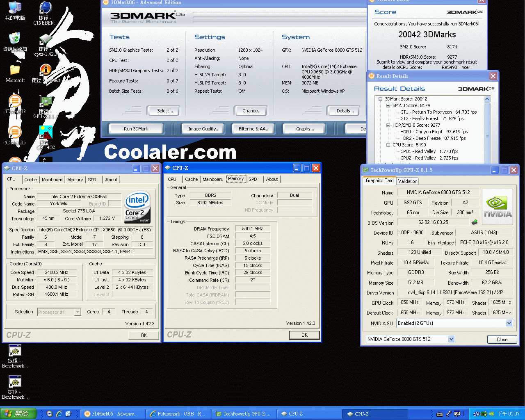
Task: Launch the Everest shortcut on desktop
Action: 45,73
